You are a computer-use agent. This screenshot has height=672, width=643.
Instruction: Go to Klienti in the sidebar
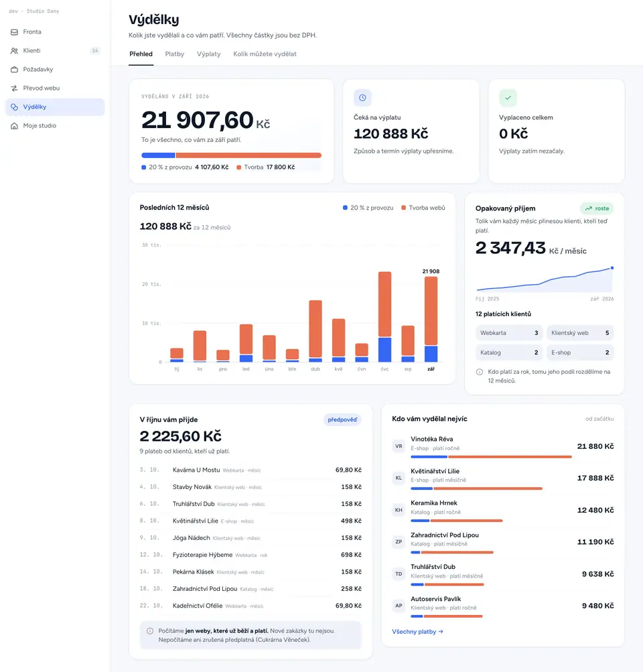[55, 50]
